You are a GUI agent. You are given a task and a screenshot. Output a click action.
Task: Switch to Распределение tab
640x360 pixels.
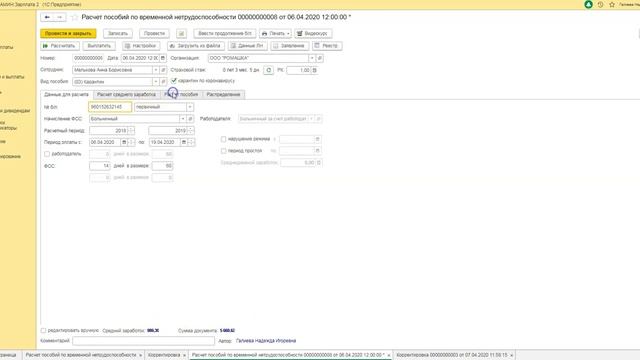coord(223,95)
